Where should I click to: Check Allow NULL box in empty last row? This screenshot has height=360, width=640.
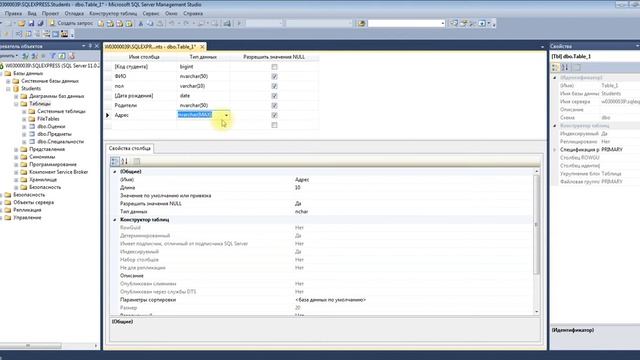tap(274, 125)
